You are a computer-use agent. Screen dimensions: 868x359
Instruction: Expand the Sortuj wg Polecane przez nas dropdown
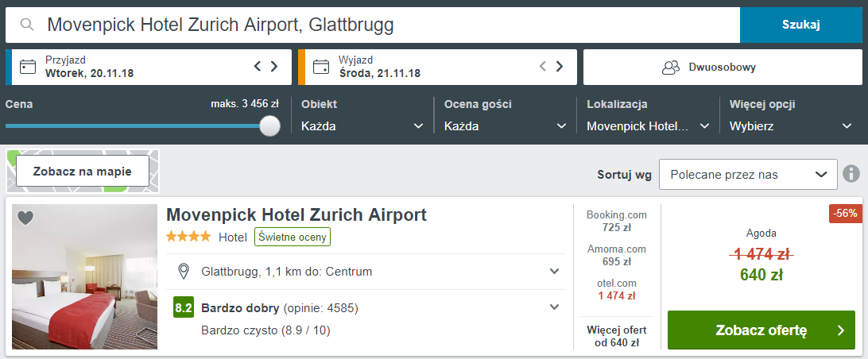click(748, 174)
